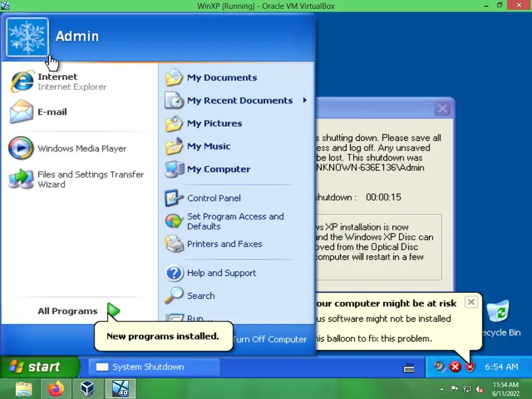This screenshot has height=399, width=532.
Task: Click the System Shutdown dialog close button
Action: (443, 109)
